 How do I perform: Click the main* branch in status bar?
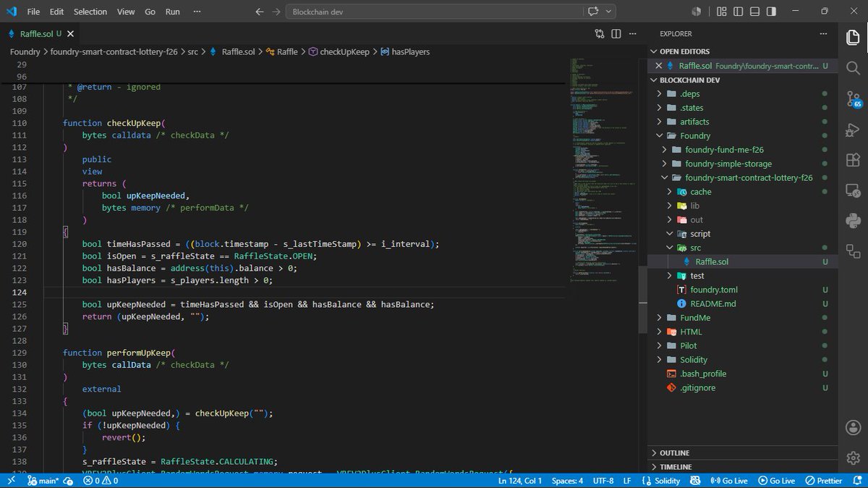click(x=43, y=481)
